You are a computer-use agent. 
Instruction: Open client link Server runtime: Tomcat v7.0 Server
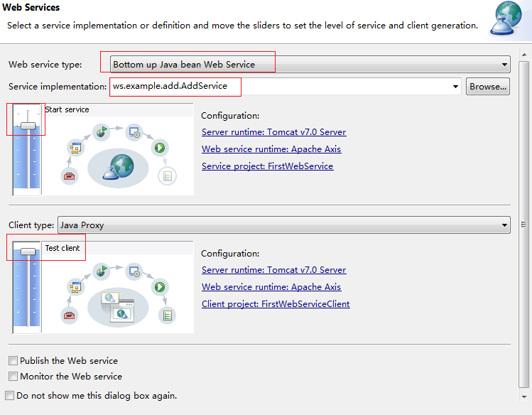273,270
